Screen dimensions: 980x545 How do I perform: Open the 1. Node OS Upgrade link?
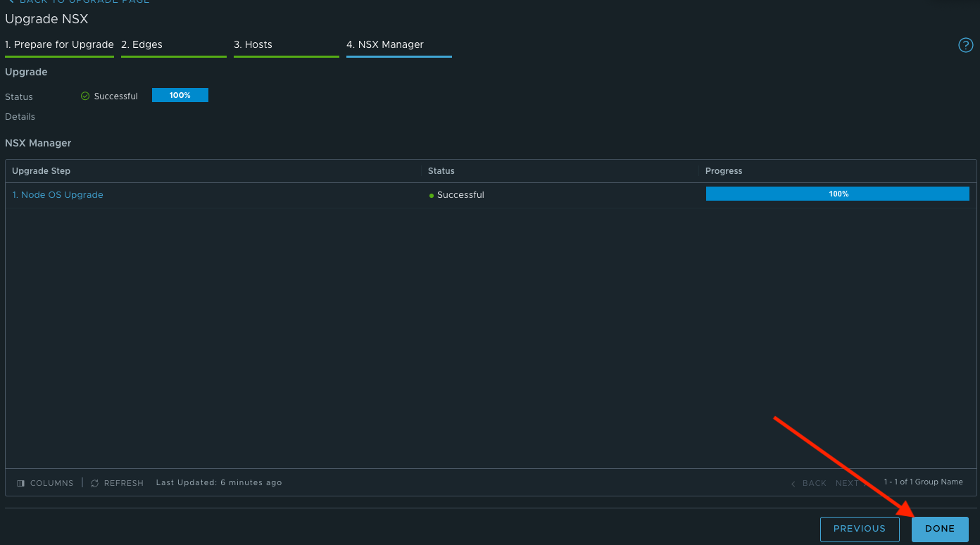click(58, 194)
